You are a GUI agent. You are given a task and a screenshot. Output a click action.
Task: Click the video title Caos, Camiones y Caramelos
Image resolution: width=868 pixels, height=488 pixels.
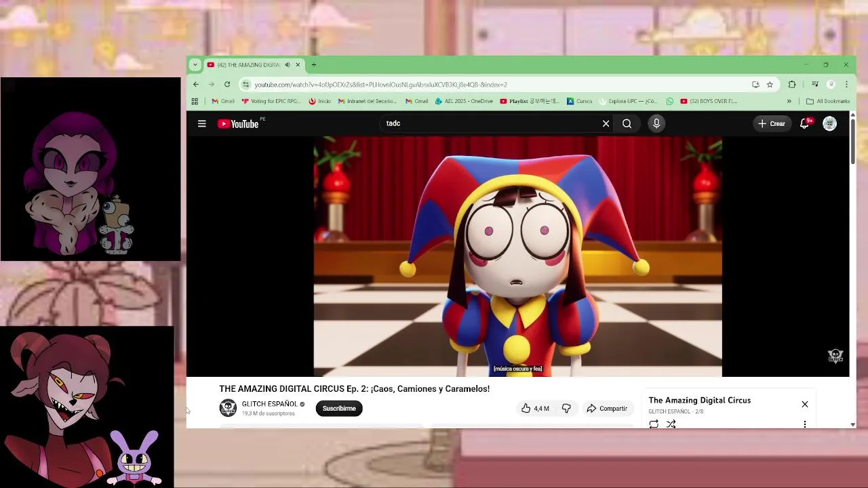click(354, 388)
